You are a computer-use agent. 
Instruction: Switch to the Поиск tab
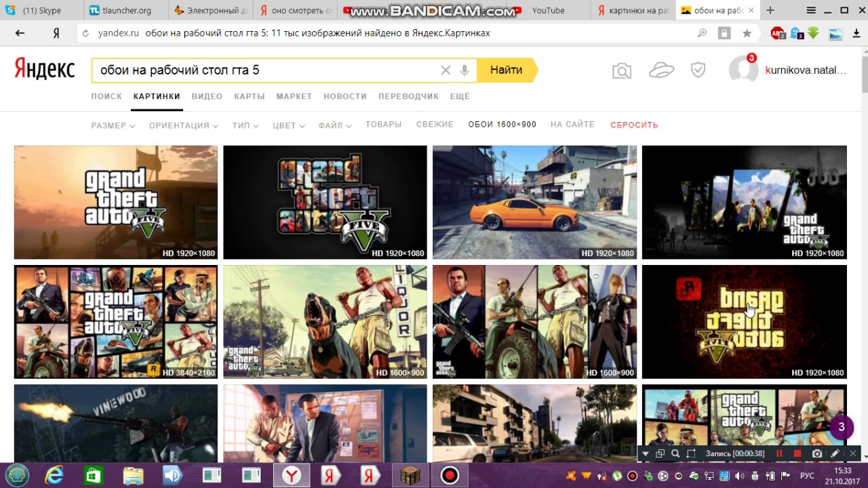click(x=106, y=96)
